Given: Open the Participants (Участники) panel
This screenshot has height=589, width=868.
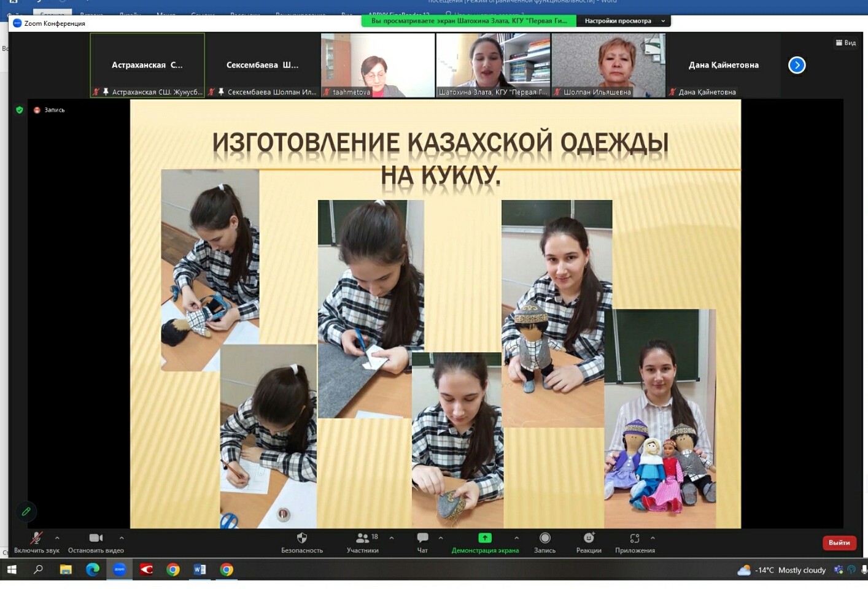Looking at the screenshot, I should (363, 538).
